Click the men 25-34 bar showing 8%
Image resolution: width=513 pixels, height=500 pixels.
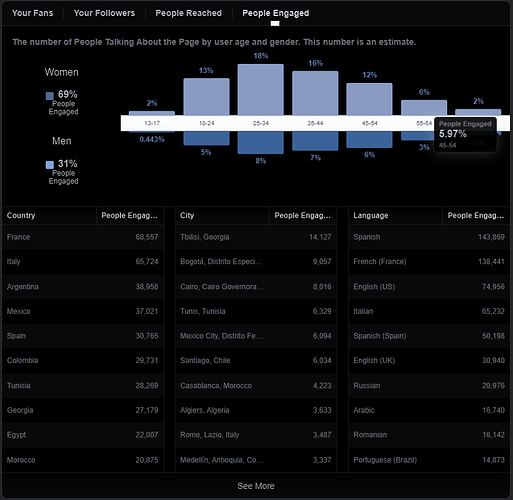[x=261, y=142]
